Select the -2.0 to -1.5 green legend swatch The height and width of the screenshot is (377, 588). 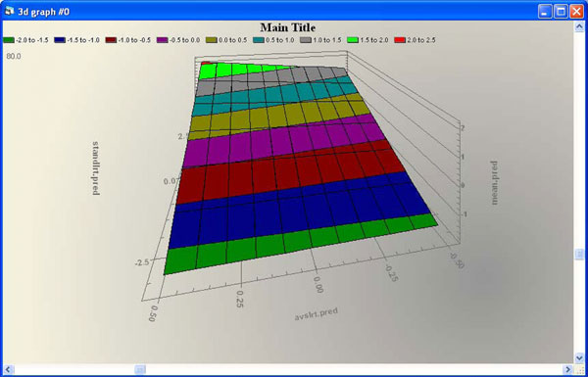(x=9, y=40)
